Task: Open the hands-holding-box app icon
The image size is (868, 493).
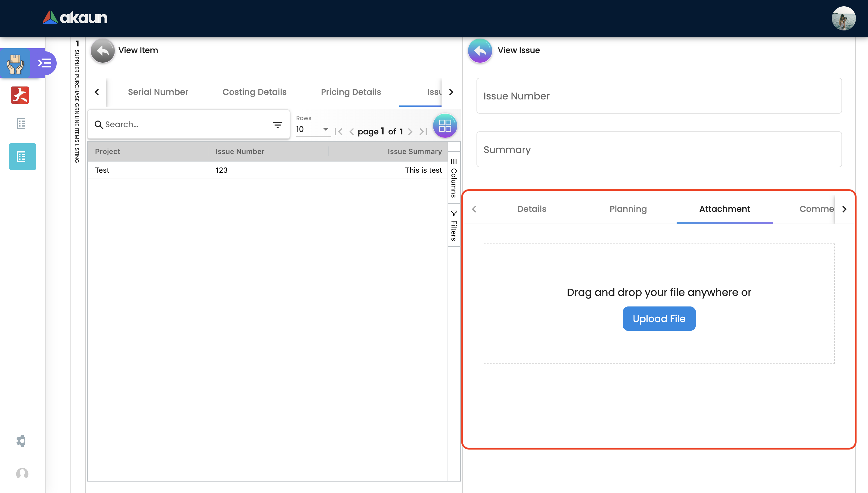Action: pyautogui.click(x=15, y=63)
